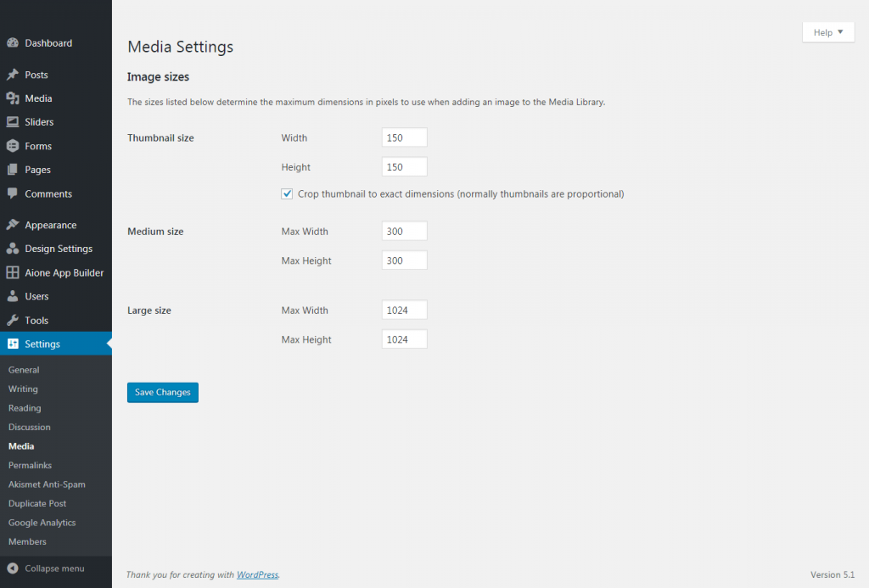Viewport: 869px width, 588px height.
Task: Open General settings submenu link
Action: pos(24,370)
